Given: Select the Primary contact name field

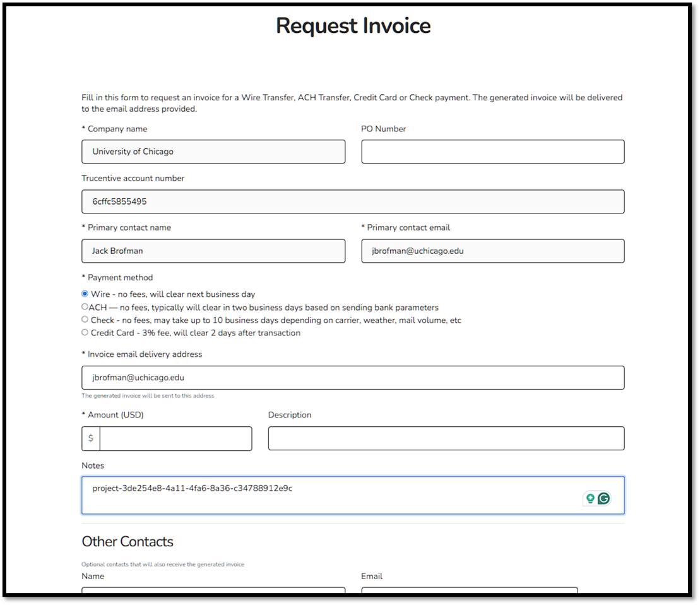Looking at the screenshot, I should 213,251.
